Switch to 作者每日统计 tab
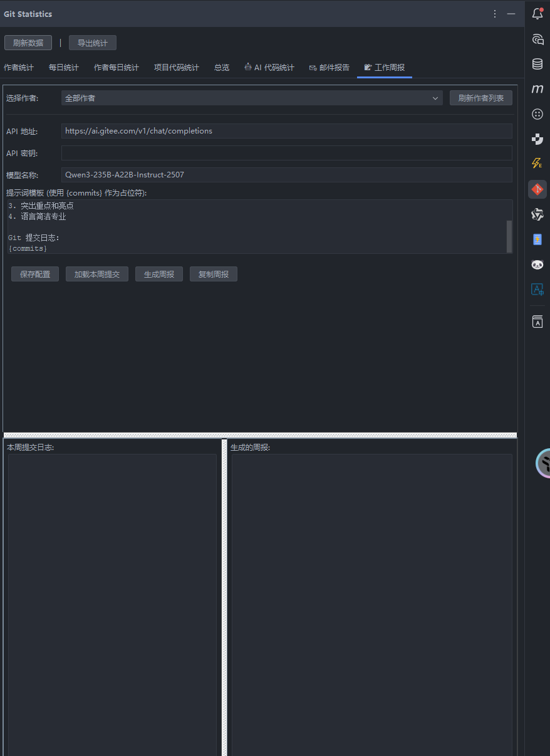 (x=117, y=68)
